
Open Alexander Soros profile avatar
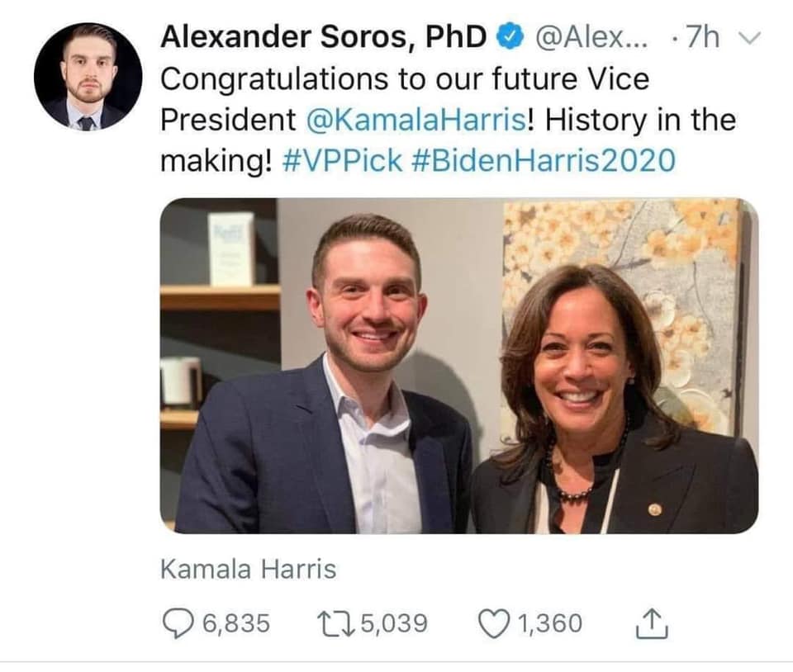coord(88,77)
